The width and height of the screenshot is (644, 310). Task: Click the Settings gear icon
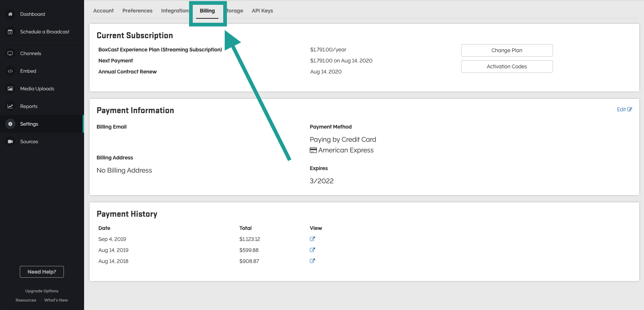(10, 124)
